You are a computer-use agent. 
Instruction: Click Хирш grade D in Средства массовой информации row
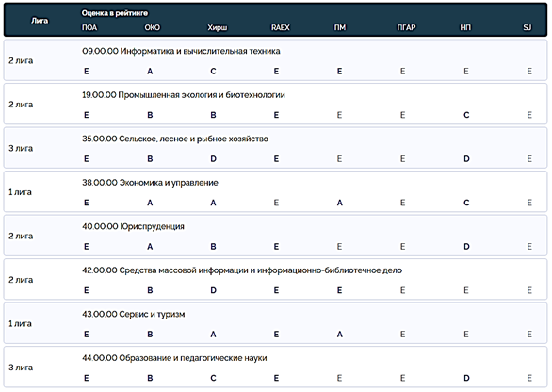[213, 290]
